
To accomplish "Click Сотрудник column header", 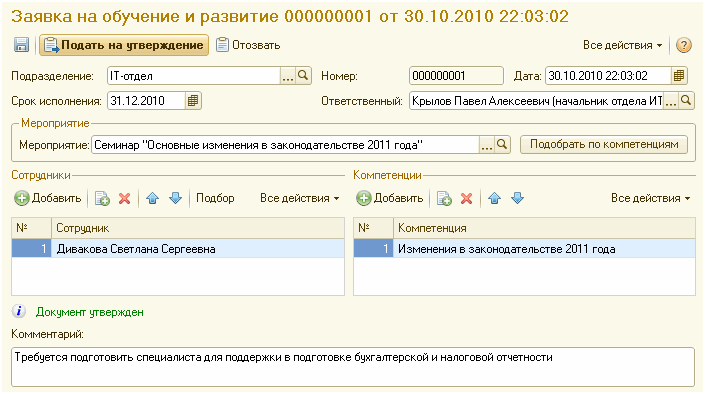I will pos(198,228).
